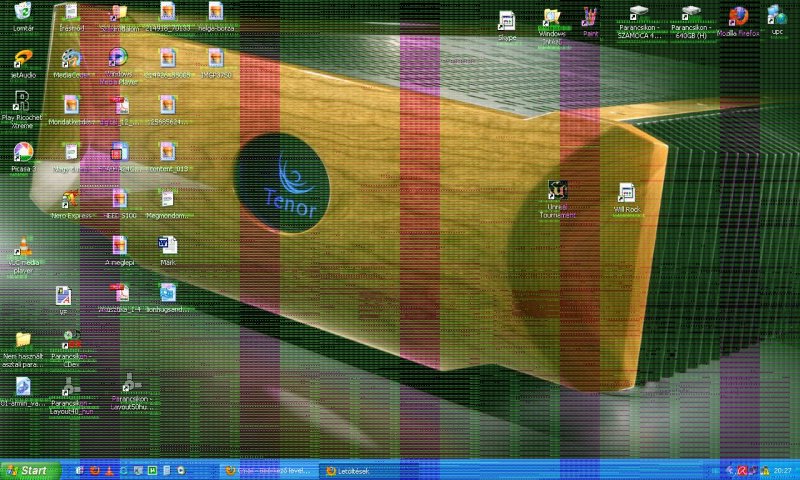
Task: Open the Windows Intéző shortcut
Action: coord(552,18)
